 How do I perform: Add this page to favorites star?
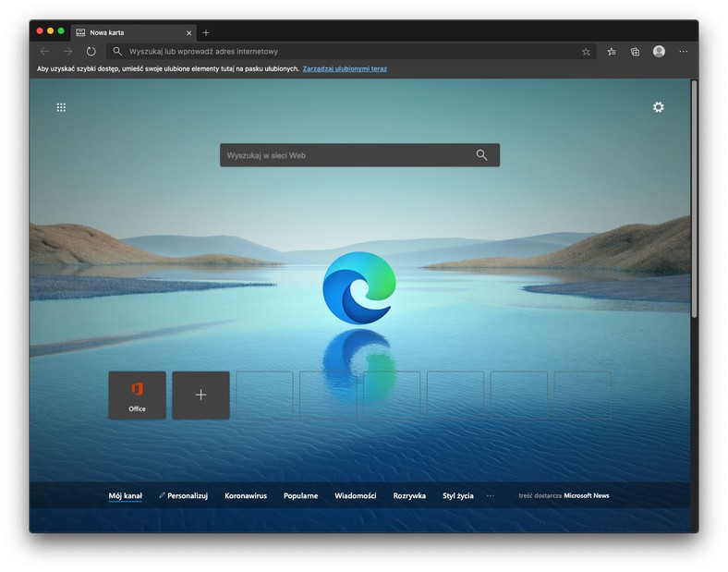pos(586,52)
